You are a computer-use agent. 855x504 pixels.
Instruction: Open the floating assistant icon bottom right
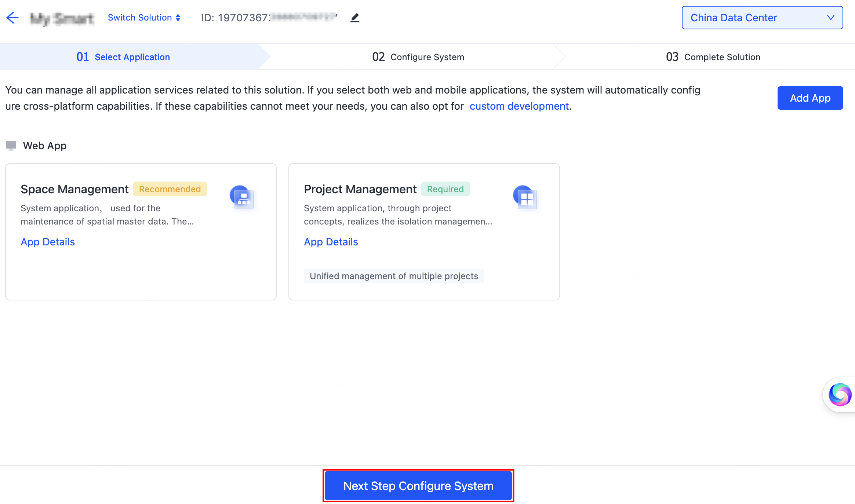(841, 395)
